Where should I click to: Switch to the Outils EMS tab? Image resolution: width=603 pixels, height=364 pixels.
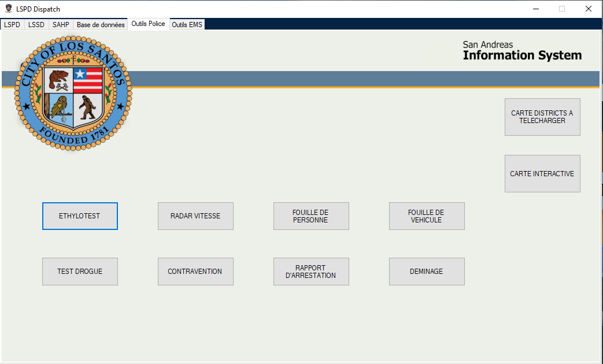[187, 25]
